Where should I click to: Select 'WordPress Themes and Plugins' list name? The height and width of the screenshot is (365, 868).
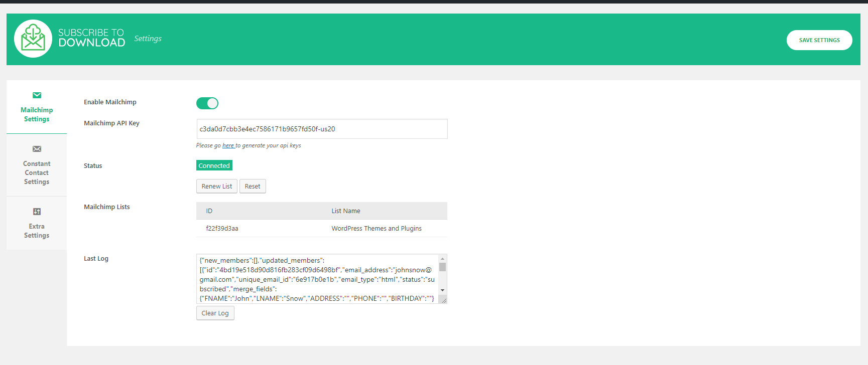[x=377, y=229]
